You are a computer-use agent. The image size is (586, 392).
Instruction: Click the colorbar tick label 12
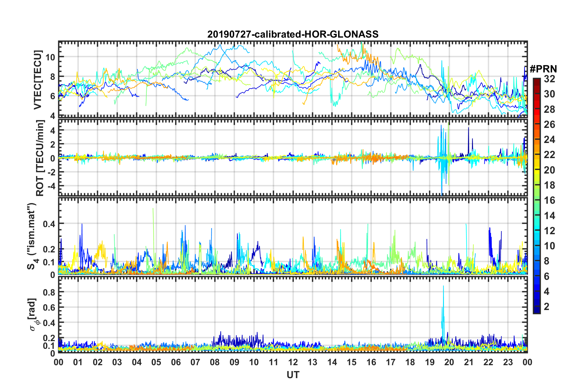pyautogui.click(x=549, y=231)
